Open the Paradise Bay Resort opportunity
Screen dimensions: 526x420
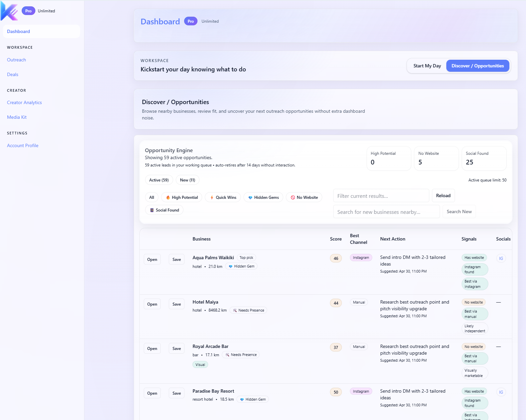pyautogui.click(x=152, y=393)
